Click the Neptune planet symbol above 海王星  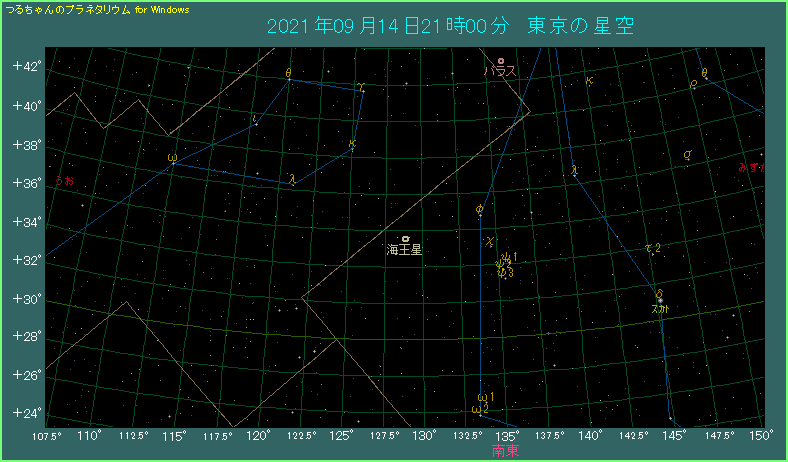405,239
